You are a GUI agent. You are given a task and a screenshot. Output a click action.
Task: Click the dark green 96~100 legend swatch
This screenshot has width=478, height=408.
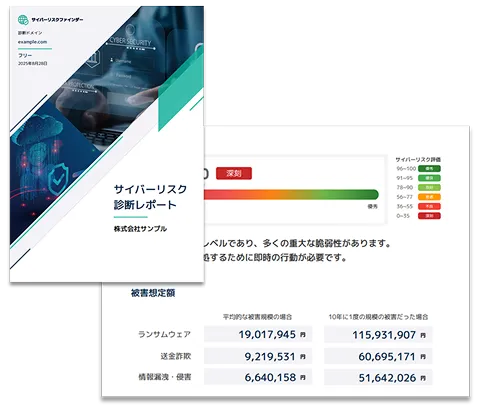(x=429, y=169)
